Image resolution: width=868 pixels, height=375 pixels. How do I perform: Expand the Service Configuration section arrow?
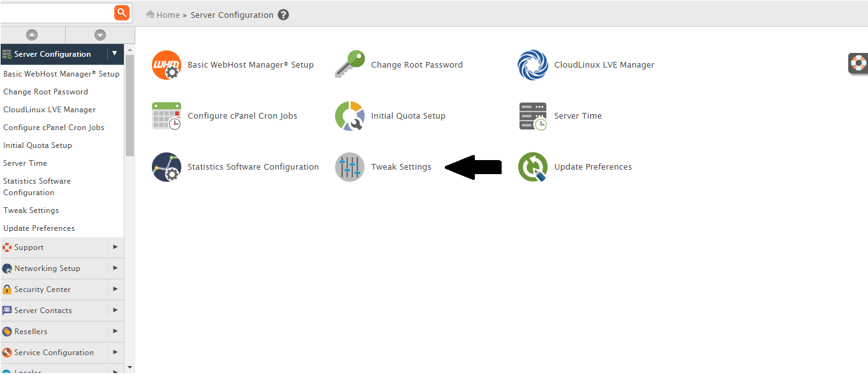click(x=116, y=353)
